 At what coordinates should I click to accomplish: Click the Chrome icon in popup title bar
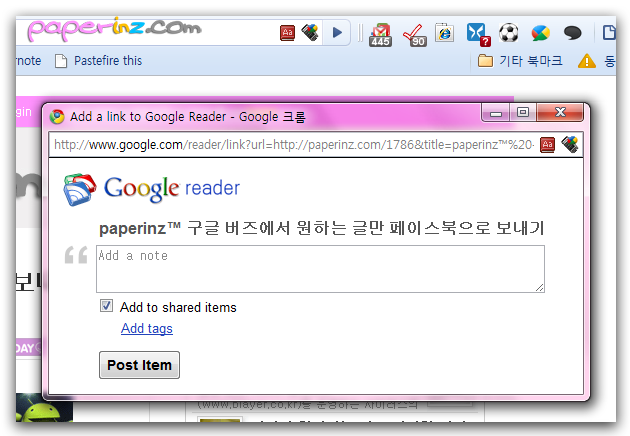[x=57, y=117]
